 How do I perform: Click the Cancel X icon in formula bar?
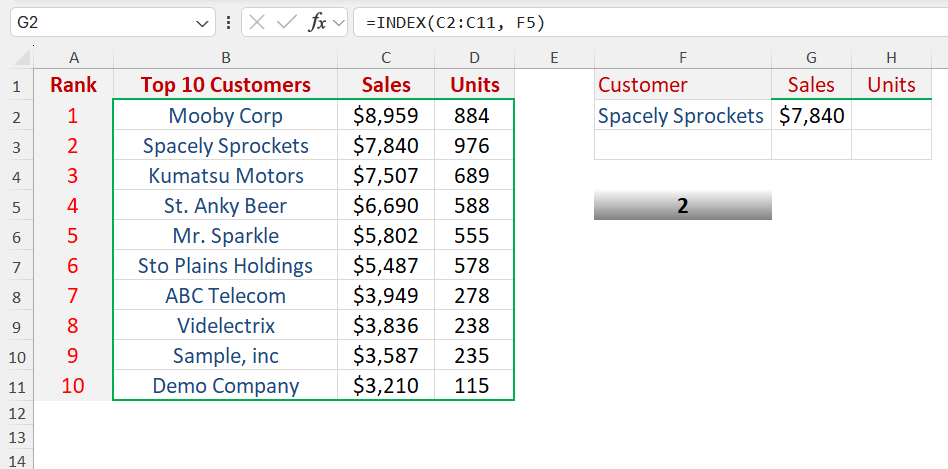pyautogui.click(x=257, y=22)
